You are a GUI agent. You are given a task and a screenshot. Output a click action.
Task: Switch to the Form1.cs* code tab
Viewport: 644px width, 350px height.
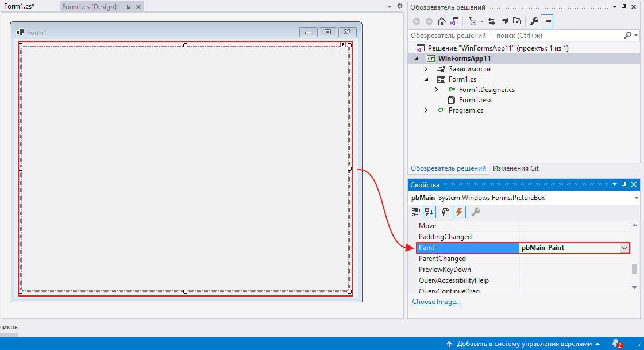[x=20, y=6]
